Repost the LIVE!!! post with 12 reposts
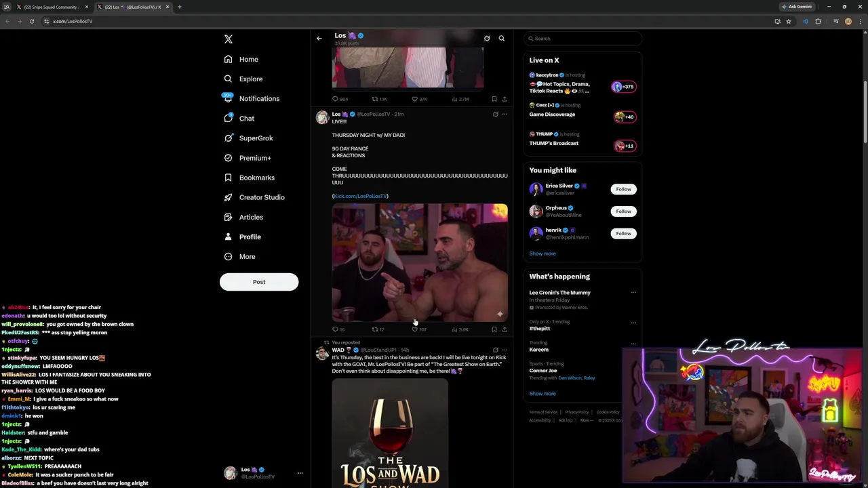This screenshot has height=488, width=868. [378, 329]
